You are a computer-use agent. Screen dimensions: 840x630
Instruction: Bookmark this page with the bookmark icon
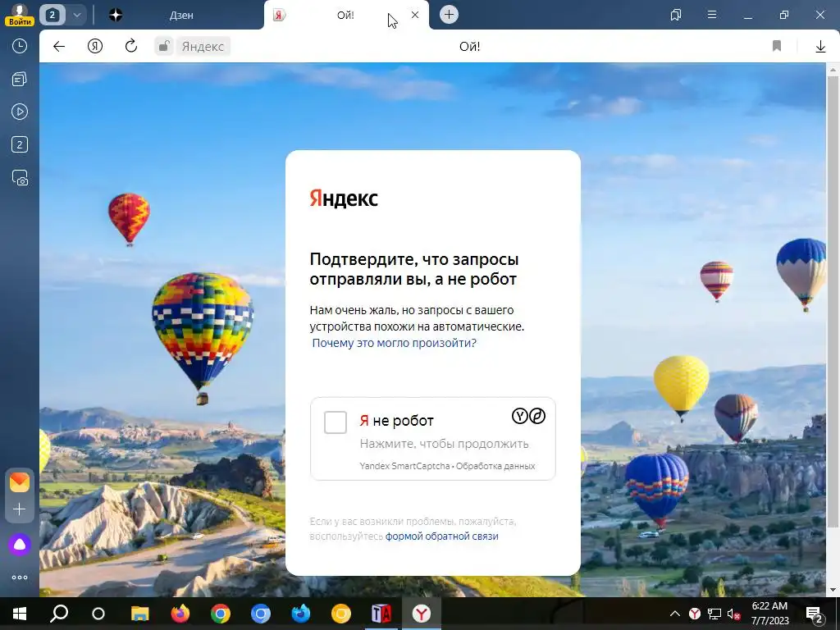[x=776, y=46]
